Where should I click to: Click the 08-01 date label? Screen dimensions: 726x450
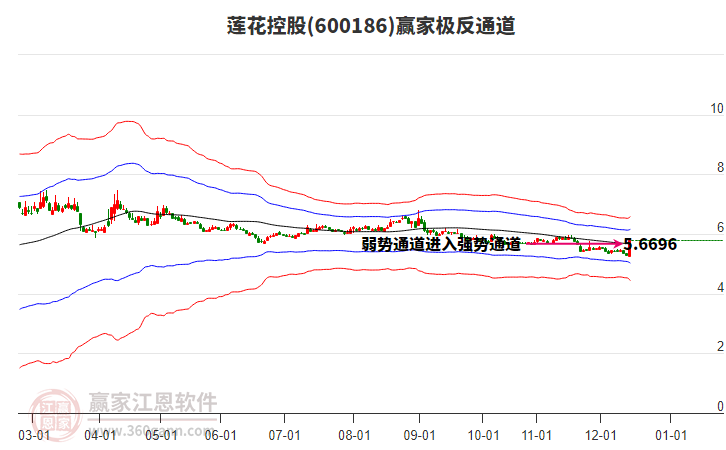(354, 435)
